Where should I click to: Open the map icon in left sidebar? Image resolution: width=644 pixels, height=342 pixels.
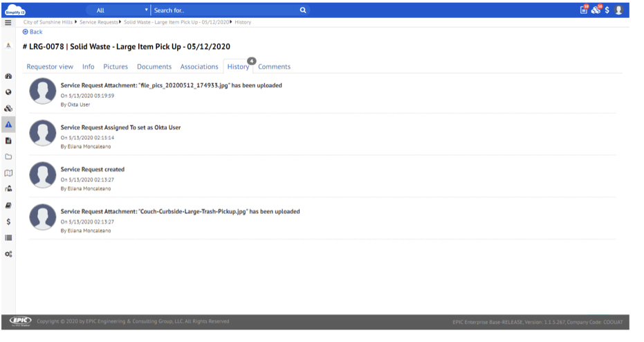pyautogui.click(x=8, y=172)
